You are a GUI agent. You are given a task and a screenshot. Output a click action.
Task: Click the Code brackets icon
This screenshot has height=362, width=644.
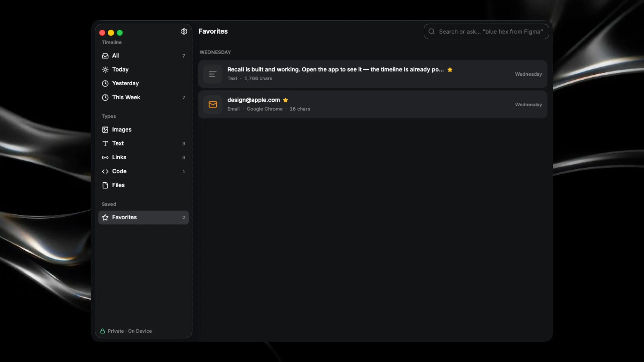tap(105, 171)
